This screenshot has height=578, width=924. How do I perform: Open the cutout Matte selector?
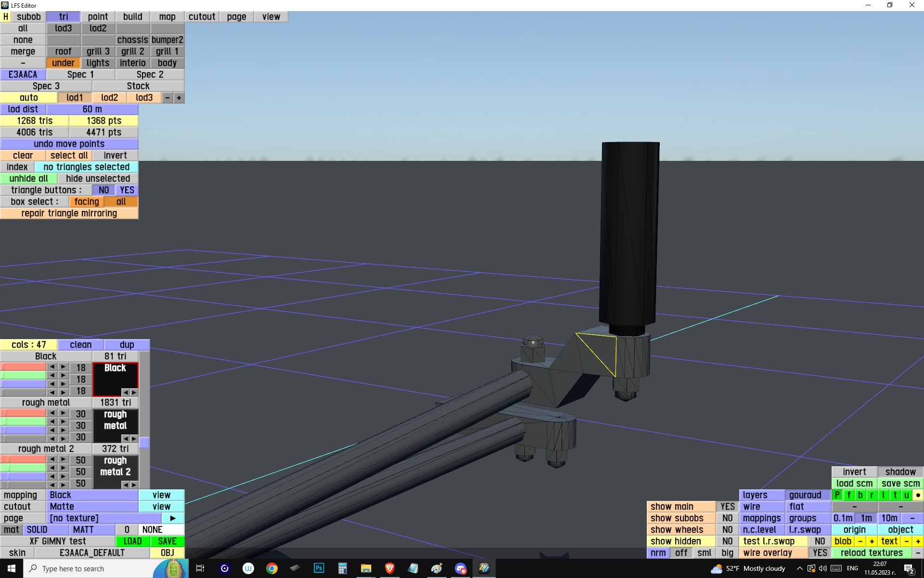tap(92, 507)
